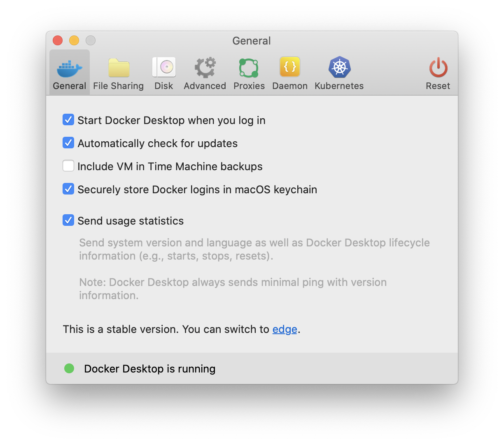This screenshot has height=445, width=504.
Task: Open the Daemon curly braces icon
Action: click(290, 67)
